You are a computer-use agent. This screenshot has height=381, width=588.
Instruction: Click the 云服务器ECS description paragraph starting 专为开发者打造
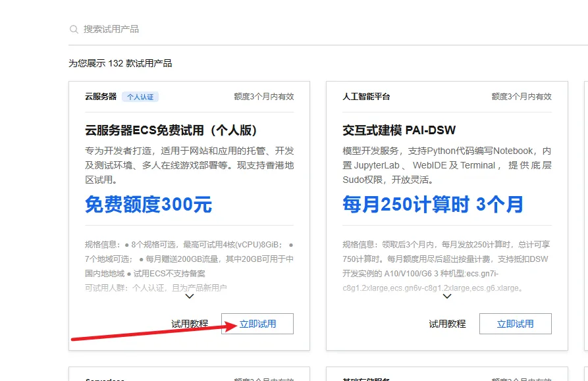click(190, 165)
